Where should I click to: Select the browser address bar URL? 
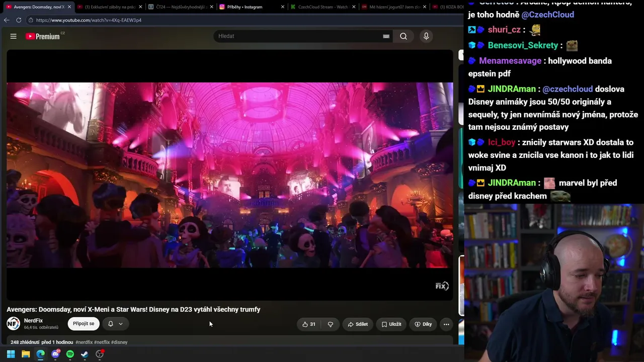coord(89,20)
